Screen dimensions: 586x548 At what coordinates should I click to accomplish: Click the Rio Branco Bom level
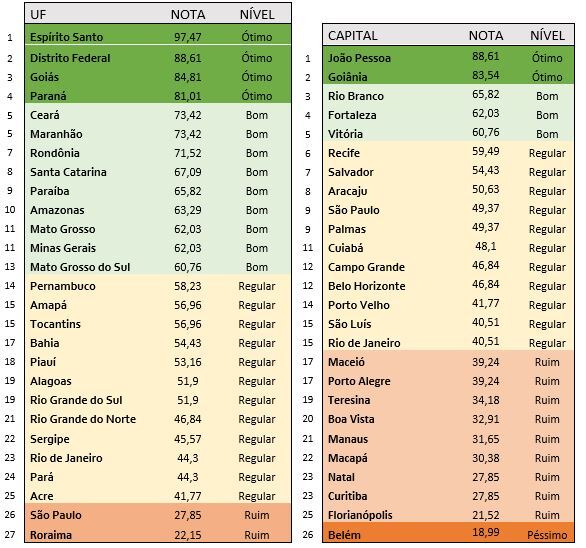point(547,96)
